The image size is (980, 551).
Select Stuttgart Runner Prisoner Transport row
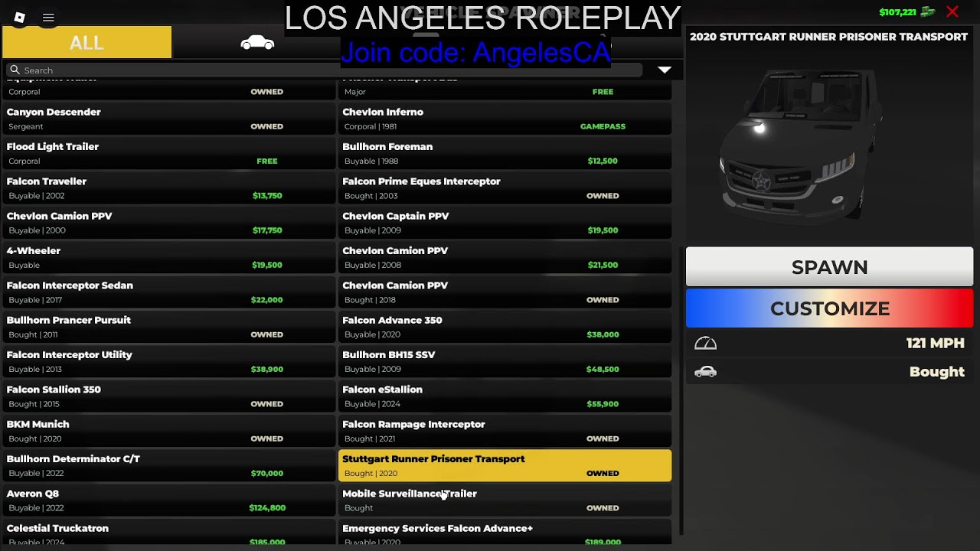tap(505, 465)
